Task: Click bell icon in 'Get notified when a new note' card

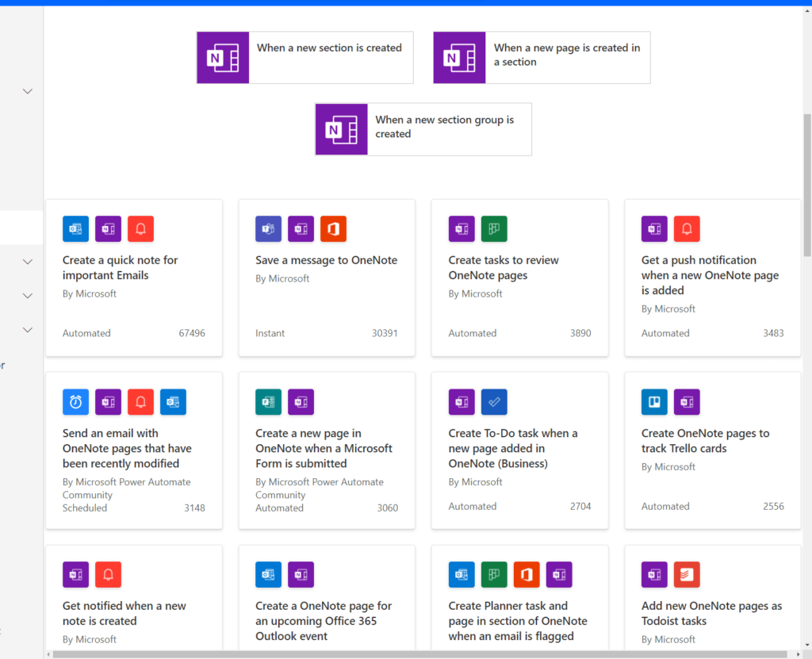Action: (x=108, y=574)
